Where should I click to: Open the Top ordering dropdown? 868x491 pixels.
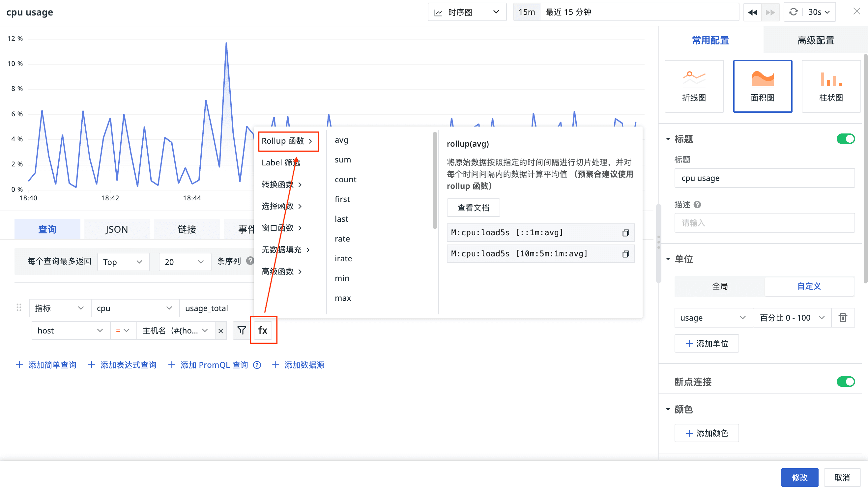pyautogui.click(x=123, y=262)
